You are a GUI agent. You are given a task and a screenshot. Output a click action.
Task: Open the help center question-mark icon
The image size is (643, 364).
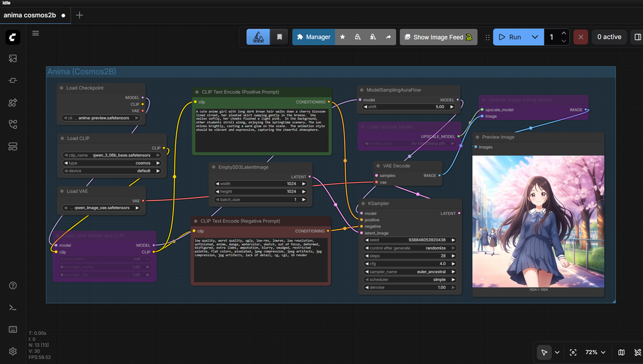pos(13,285)
